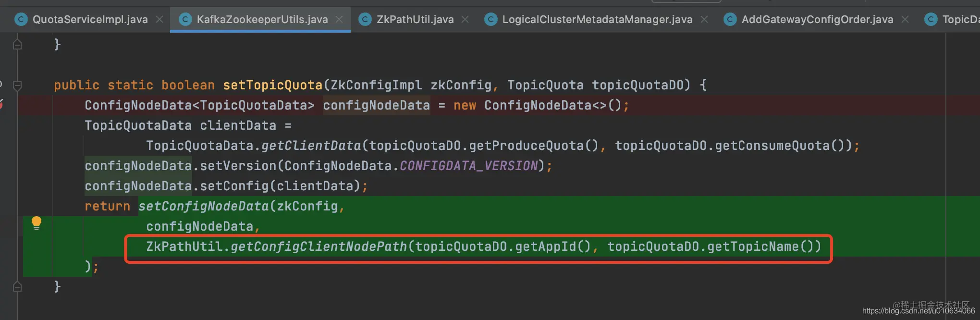This screenshot has height=320, width=980.
Task: Click the getTopicName() call
Action: [760, 246]
